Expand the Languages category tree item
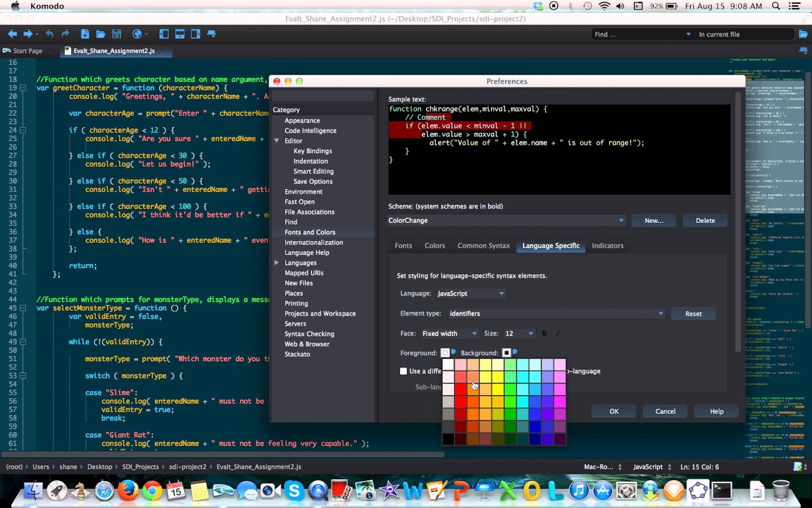Screen dimensions: 812x508 pyautogui.click(x=277, y=263)
